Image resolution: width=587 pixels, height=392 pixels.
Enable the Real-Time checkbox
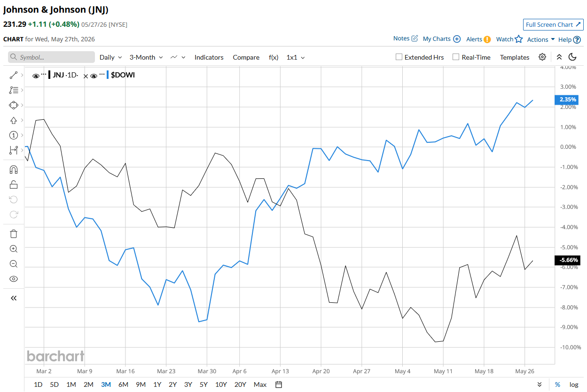[x=456, y=57]
